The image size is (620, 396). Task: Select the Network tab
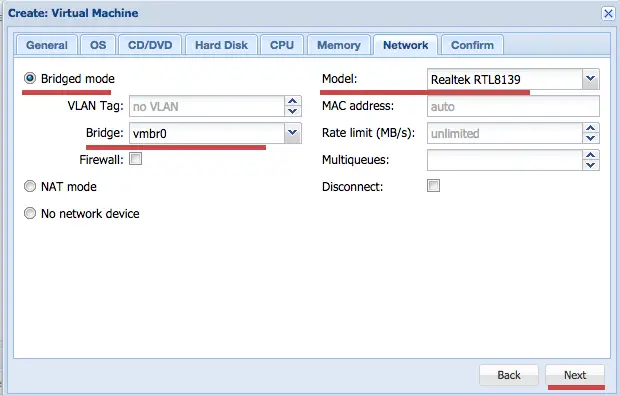pos(406,45)
